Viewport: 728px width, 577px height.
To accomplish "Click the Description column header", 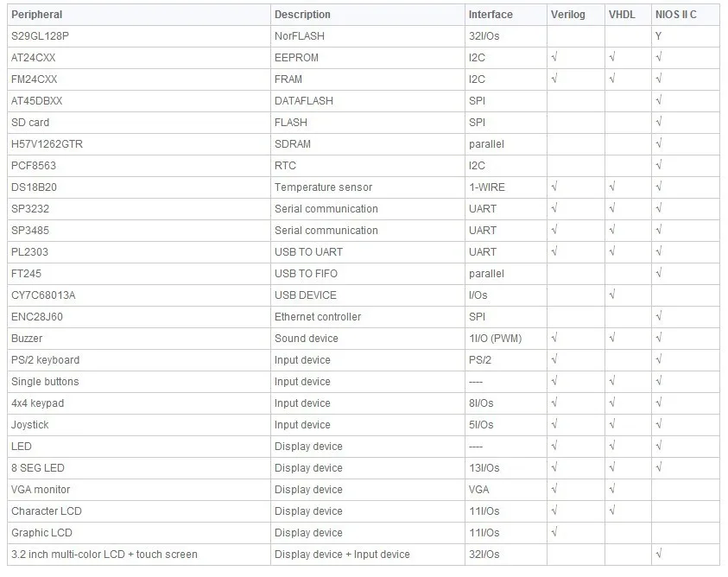I will click(302, 15).
